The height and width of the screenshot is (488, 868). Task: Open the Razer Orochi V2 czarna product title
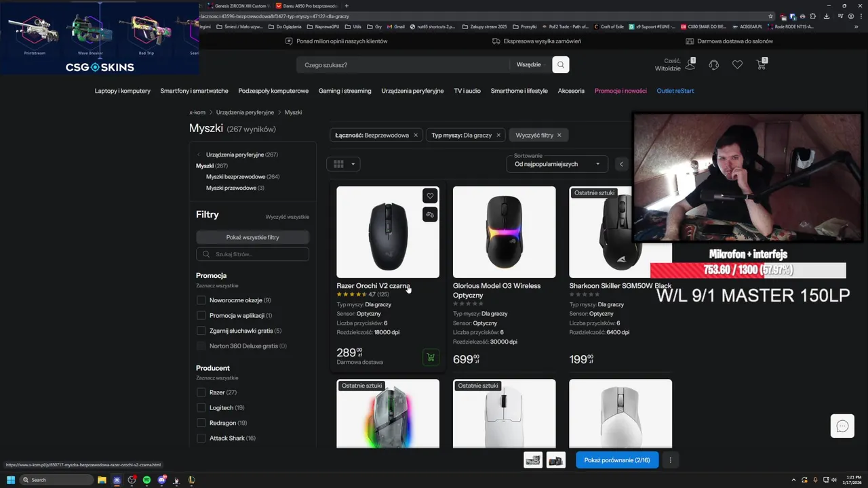click(373, 286)
